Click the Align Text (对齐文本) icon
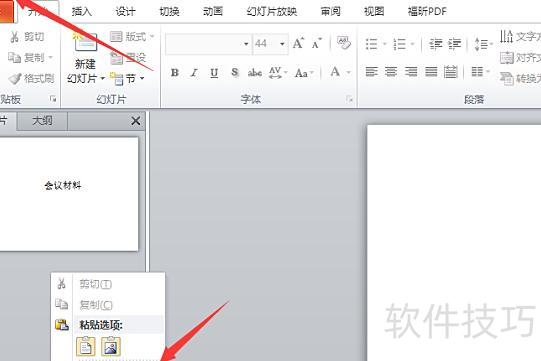 click(507, 58)
